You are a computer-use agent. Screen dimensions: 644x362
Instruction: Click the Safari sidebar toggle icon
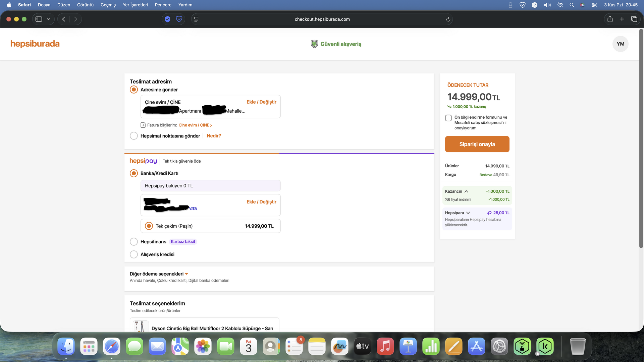tap(39, 19)
